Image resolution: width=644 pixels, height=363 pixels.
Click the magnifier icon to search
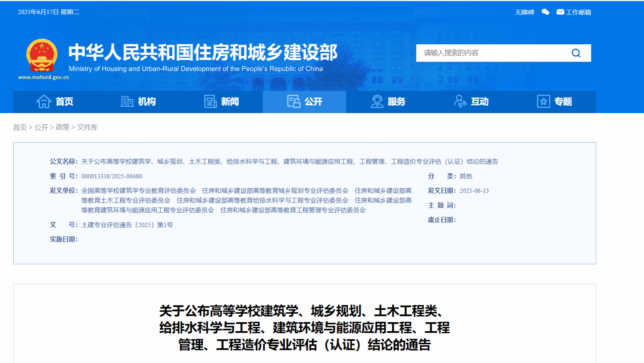pos(576,53)
